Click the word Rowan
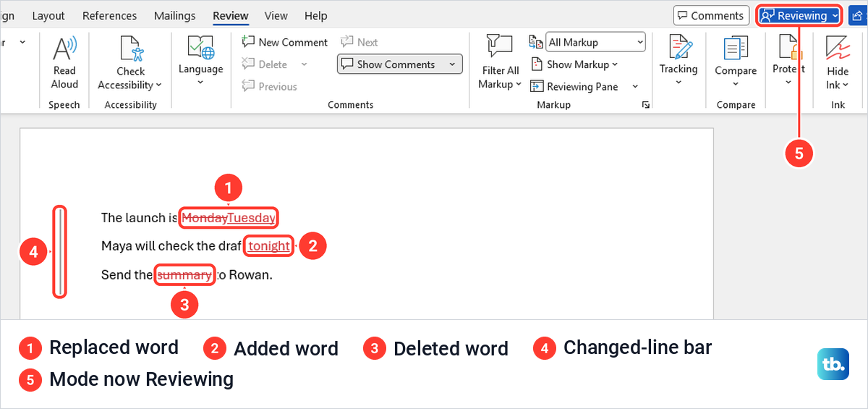This screenshot has width=868, height=409. click(248, 274)
